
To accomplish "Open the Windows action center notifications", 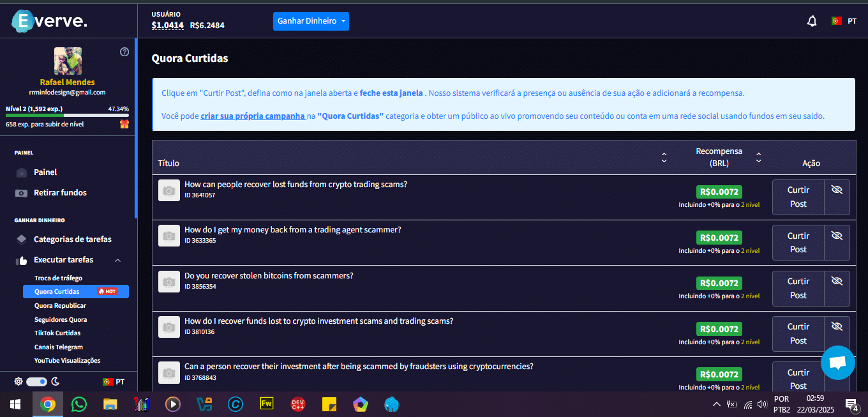I will 851,404.
